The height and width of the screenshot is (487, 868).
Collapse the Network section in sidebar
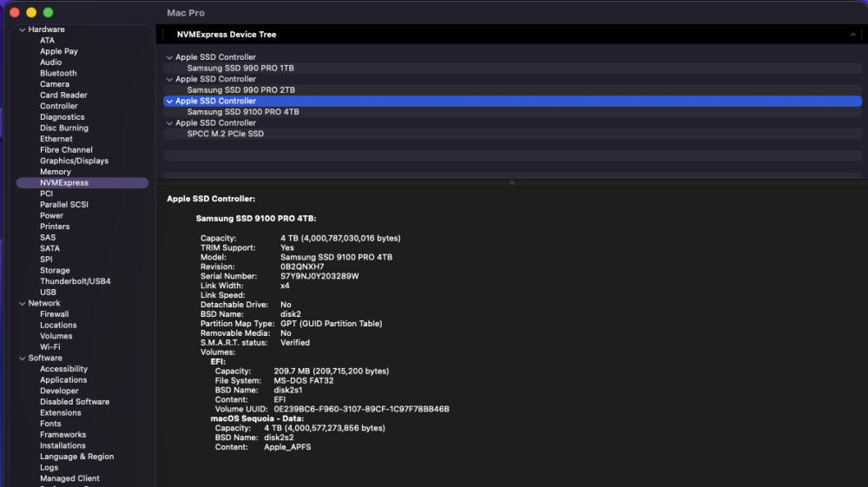click(23, 304)
